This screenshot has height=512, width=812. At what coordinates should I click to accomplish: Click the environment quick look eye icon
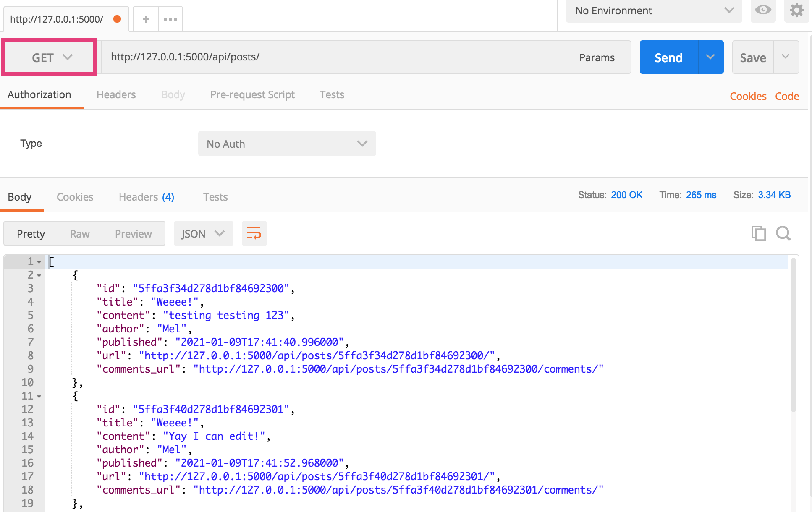coord(763,10)
